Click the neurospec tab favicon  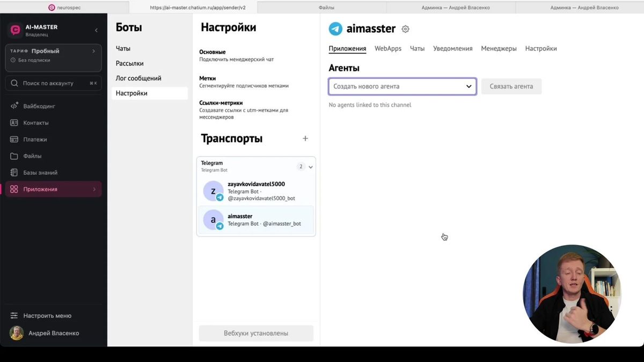coord(52,8)
